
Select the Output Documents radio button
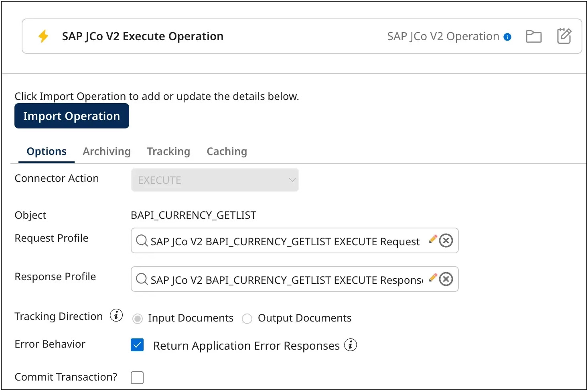point(247,318)
